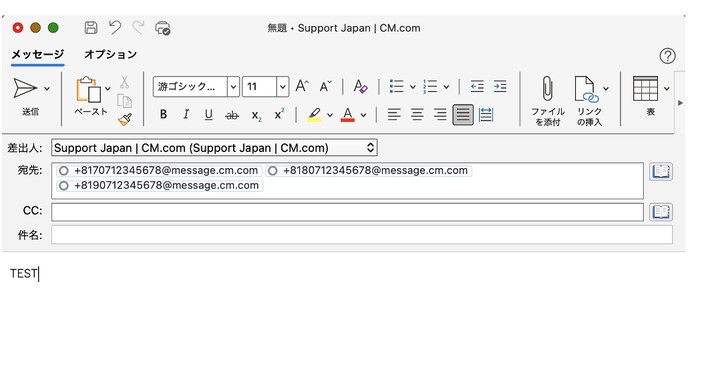Select recipient +81707123456​78@message.cm.com
Screen dimensions: 704x392
159,171
